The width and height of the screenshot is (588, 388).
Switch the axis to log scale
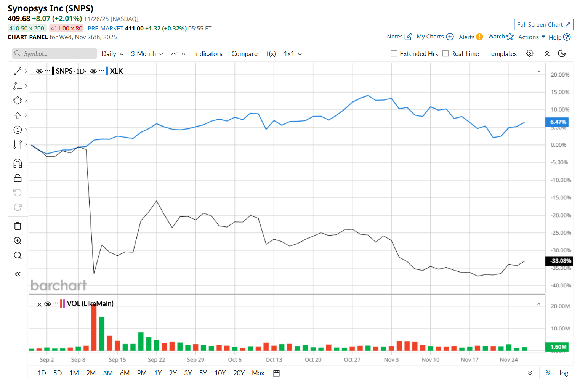[x=564, y=373]
